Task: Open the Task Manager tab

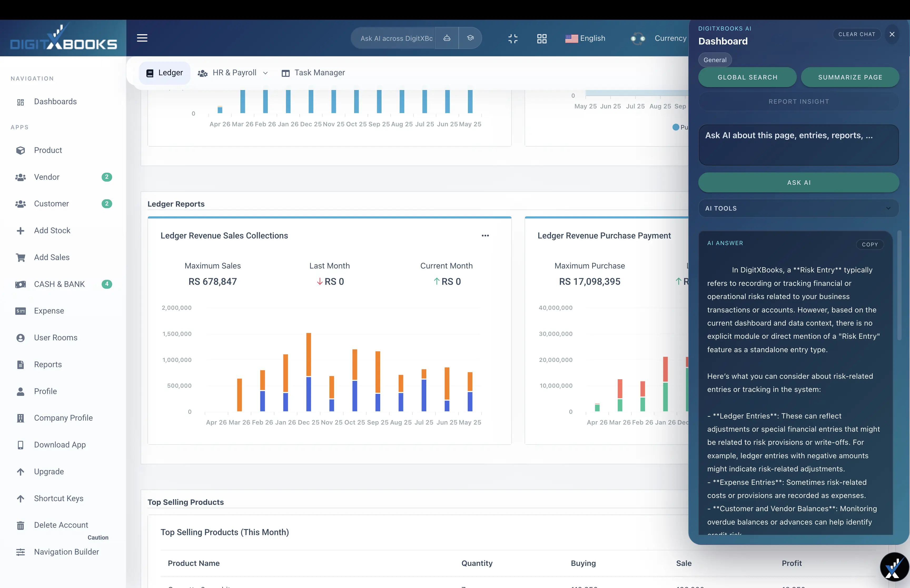Action: click(313, 73)
